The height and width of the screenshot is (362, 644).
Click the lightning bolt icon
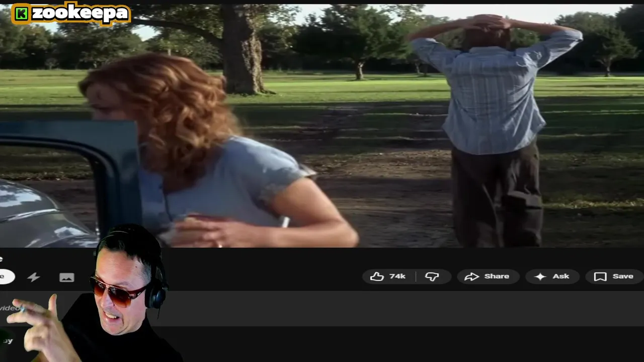[34, 277]
